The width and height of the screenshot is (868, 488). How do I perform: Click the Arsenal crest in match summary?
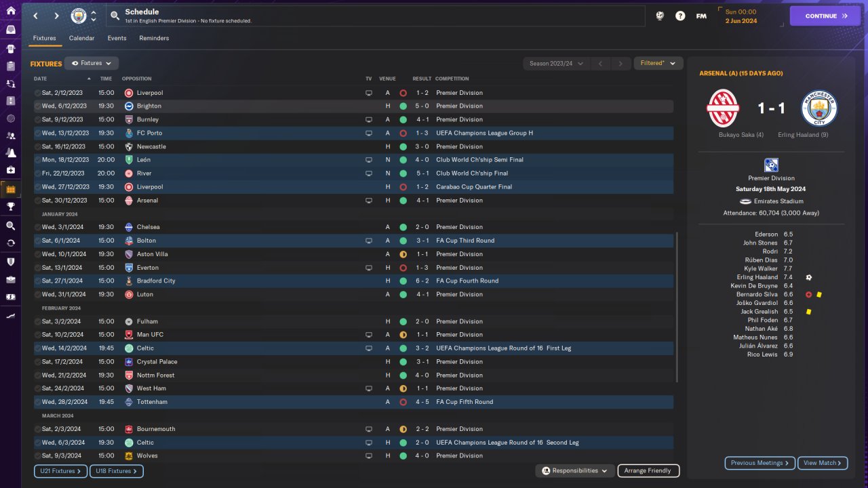pyautogui.click(x=722, y=108)
